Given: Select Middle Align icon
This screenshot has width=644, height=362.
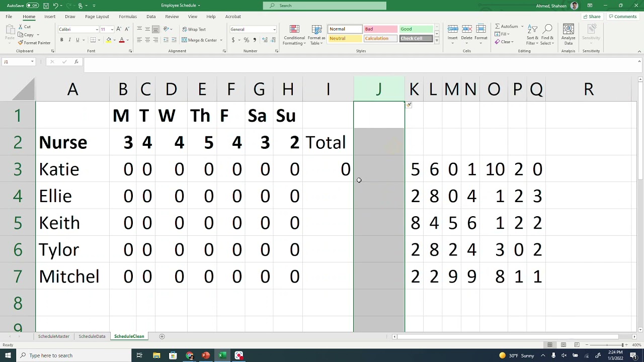Looking at the screenshot, I should tap(147, 29).
